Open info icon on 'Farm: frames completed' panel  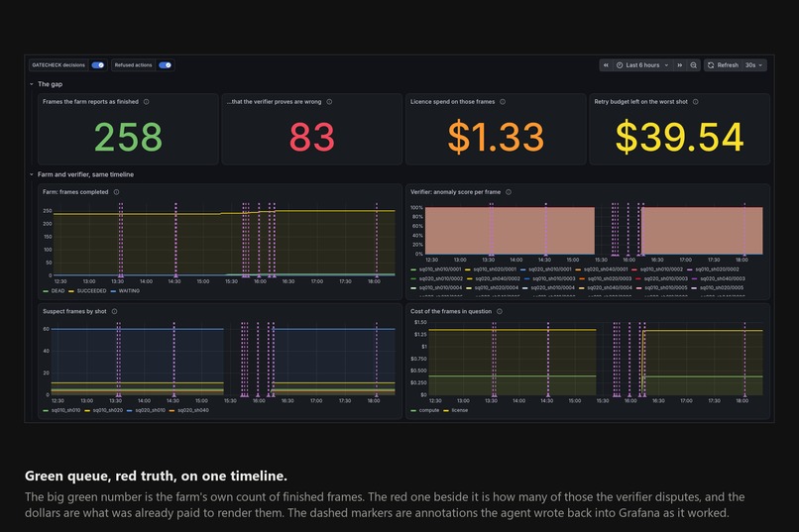(x=116, y=192)
